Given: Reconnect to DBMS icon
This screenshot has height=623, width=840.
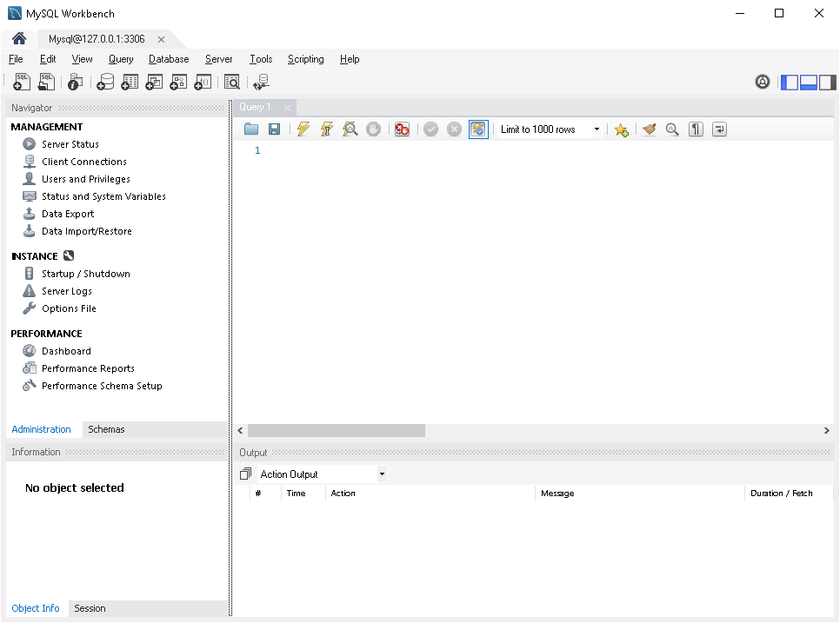Looking at the screenshot, I should pyautogui.click(x=262, y=82).
